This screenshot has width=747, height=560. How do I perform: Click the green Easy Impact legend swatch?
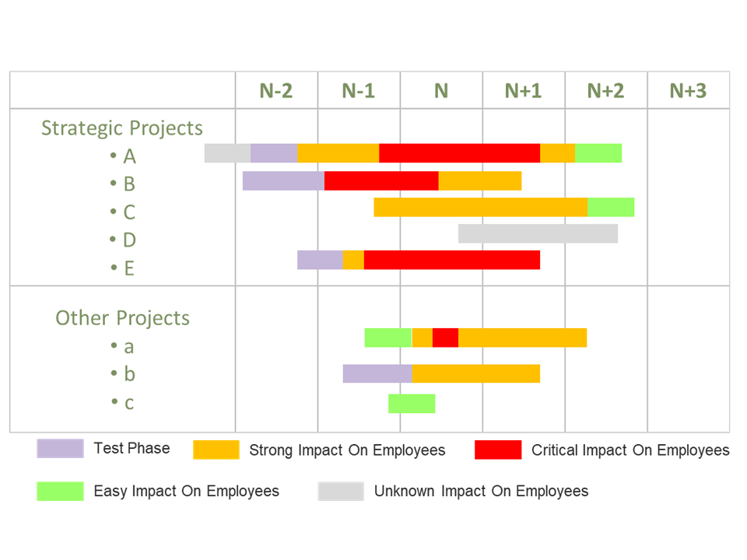tap(60, 491)
